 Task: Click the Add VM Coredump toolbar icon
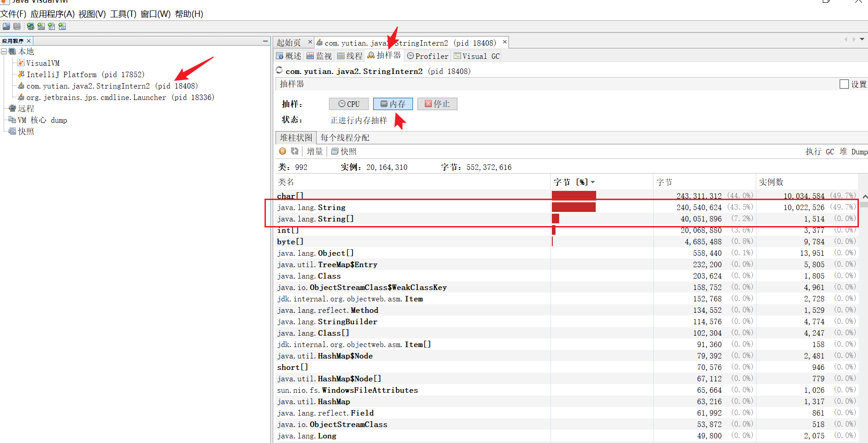tap(52, 26)
